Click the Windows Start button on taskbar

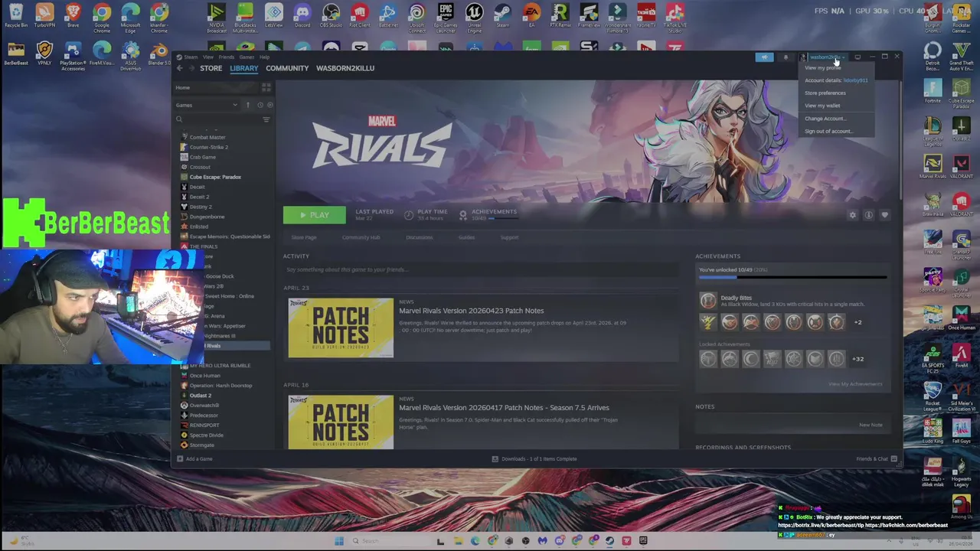tap(338, 541)
